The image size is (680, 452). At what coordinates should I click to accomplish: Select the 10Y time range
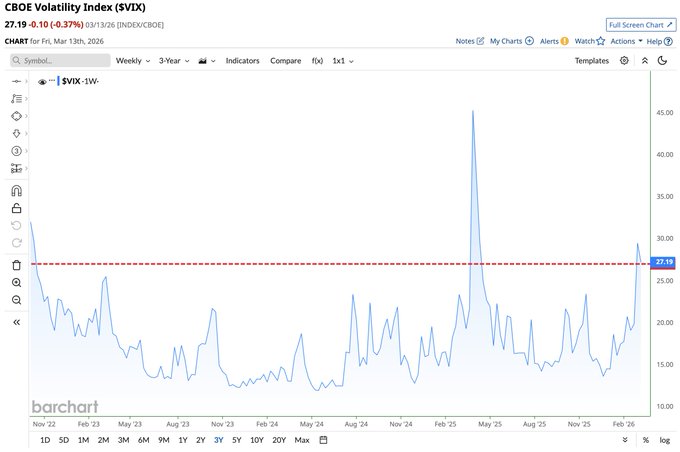click(x=257, y=440)
